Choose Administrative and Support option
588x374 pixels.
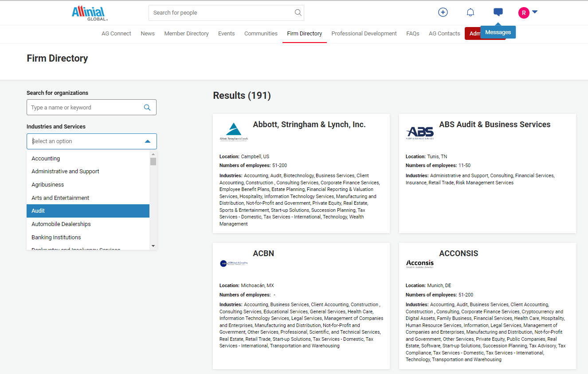pyautogui.click(x=88, y=171)
